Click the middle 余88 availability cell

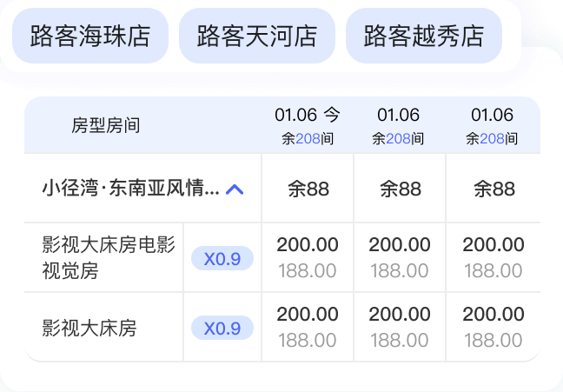tap(400, 189)
